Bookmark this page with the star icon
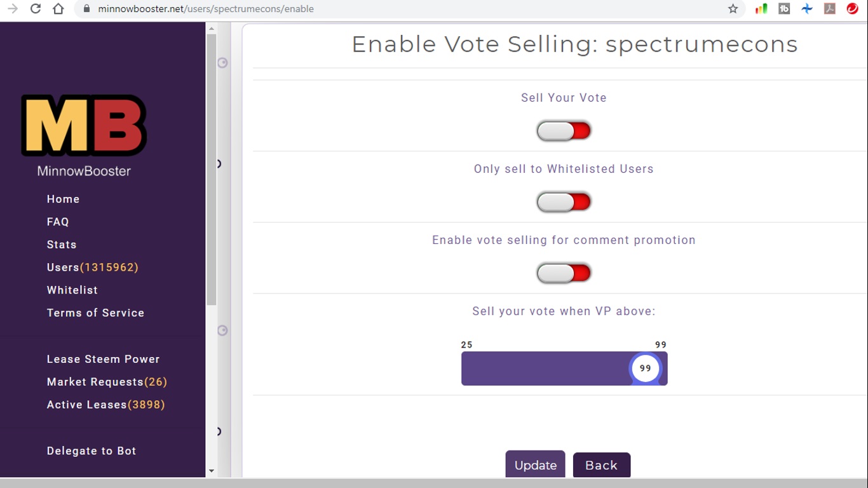Image resolution: width=868 pixels, height=488 pixels. point(733,9)
